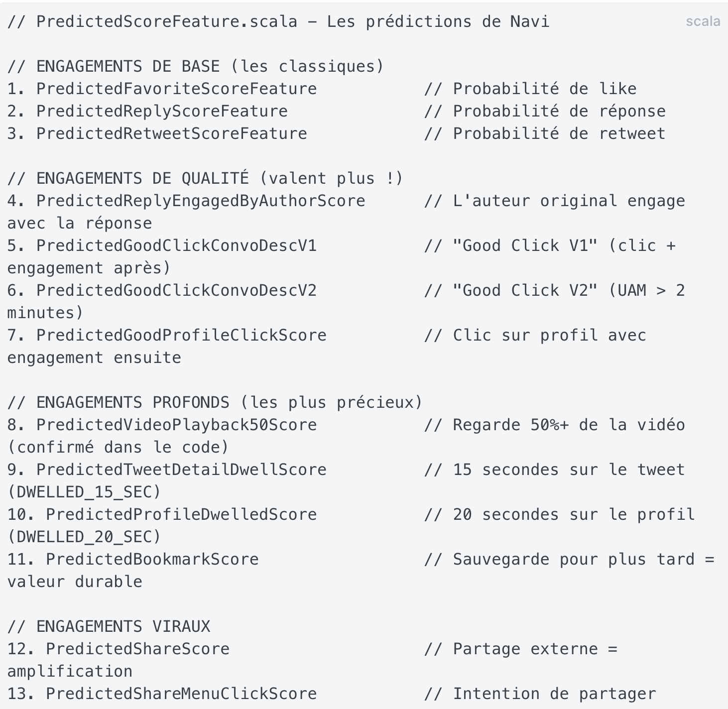
Task: Click the scala language label
Action: tap(703, 21)
